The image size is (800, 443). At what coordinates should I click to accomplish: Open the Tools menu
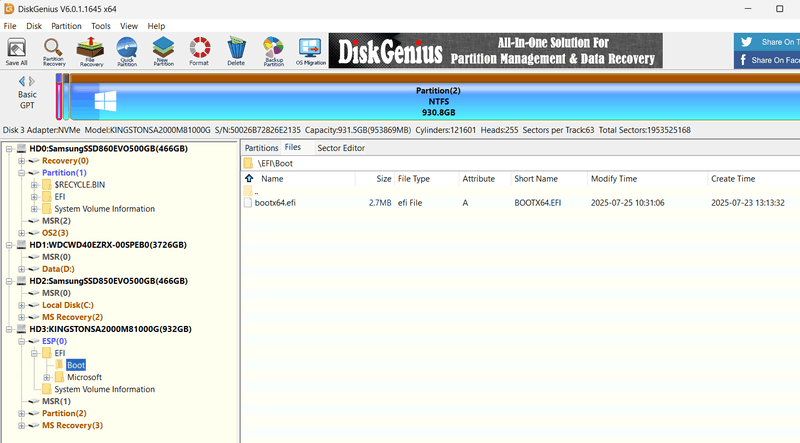point(101,26)
